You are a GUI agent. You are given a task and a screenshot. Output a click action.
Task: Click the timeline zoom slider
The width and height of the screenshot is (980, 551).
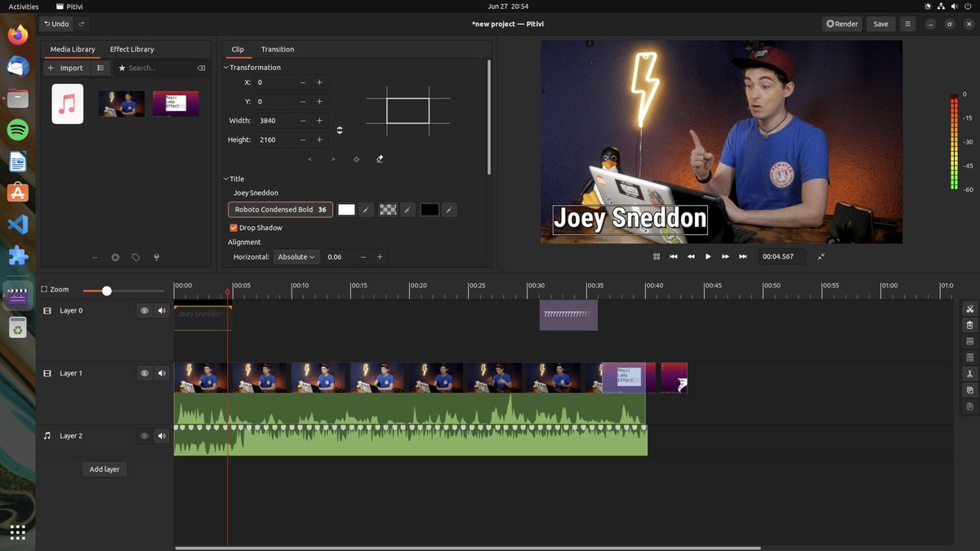click(x=123, y=291)
